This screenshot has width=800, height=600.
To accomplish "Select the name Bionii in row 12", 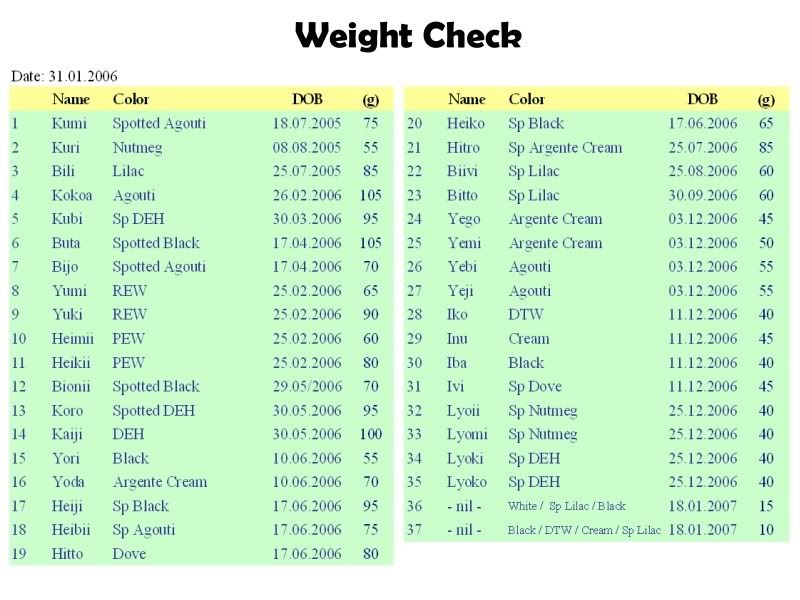I will point(71,386).
